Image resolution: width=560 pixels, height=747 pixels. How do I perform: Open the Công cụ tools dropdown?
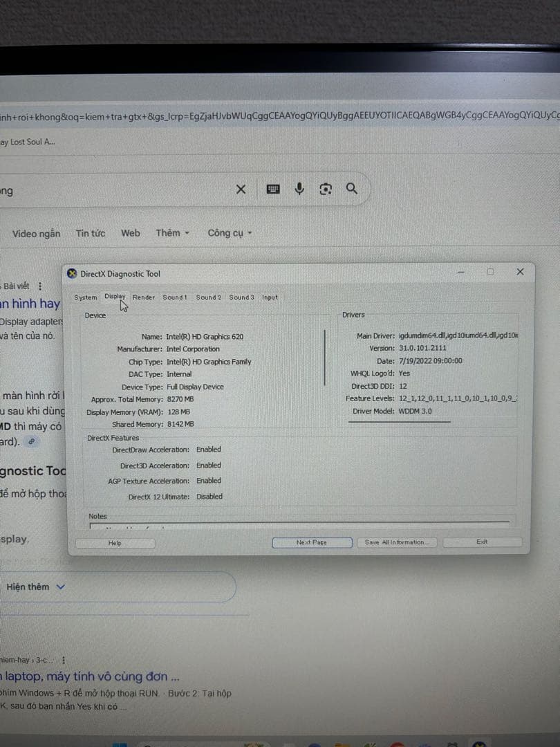230,233
